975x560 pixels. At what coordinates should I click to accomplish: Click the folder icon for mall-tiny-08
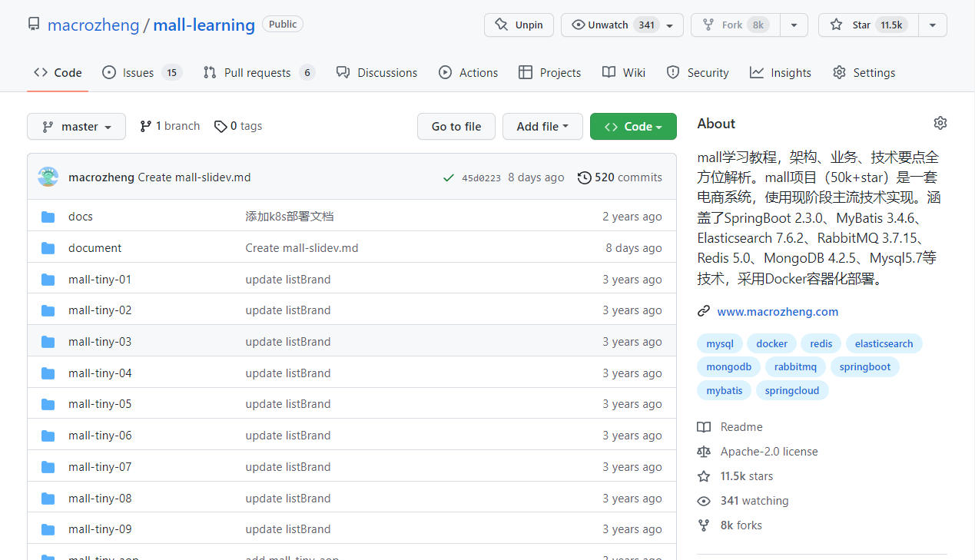[x=48, y=499]
